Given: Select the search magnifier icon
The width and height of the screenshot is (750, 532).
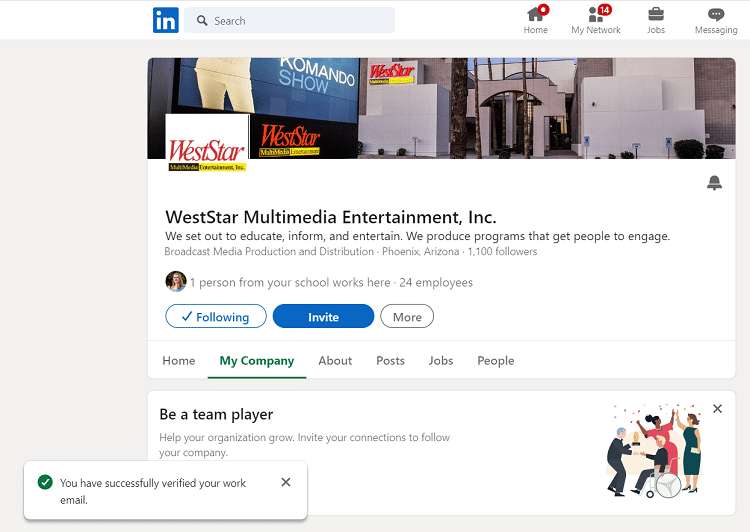Looking at the screenshot, I should (x=202, y=21).
